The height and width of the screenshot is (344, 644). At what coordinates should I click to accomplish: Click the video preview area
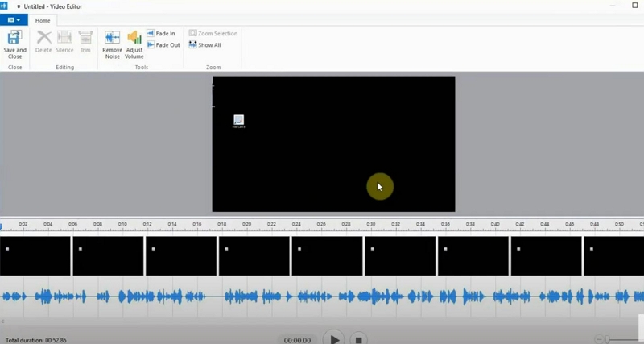point(333,144)
